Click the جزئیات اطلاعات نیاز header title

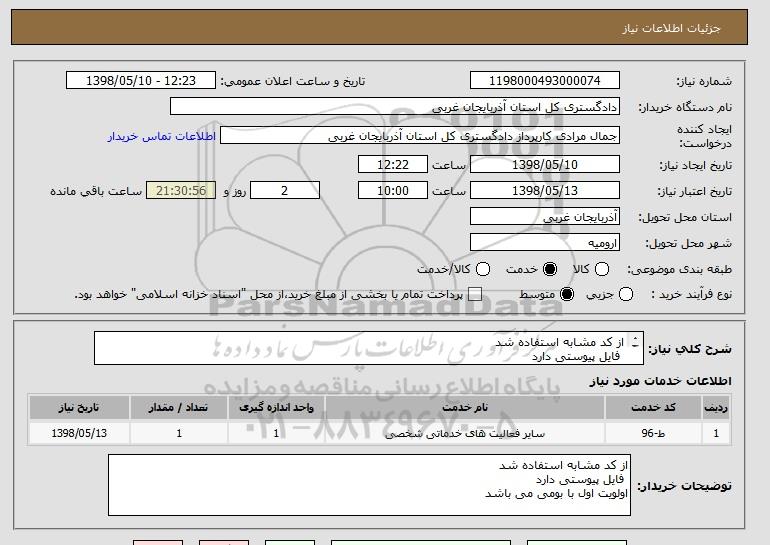671,28
